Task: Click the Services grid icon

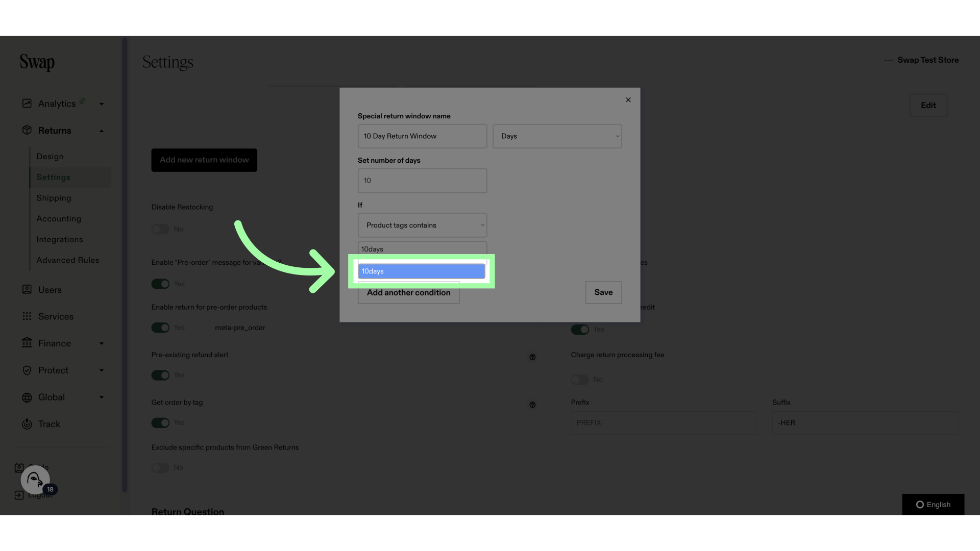Action: point(27,316)
